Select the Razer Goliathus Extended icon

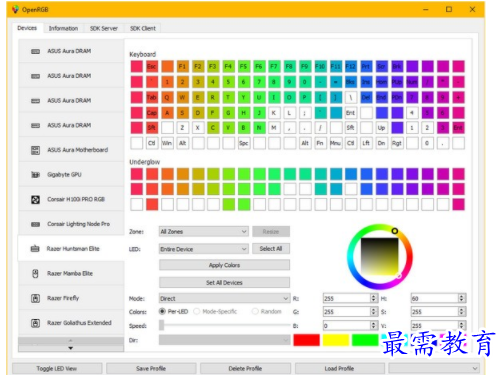tap(35, 323)
